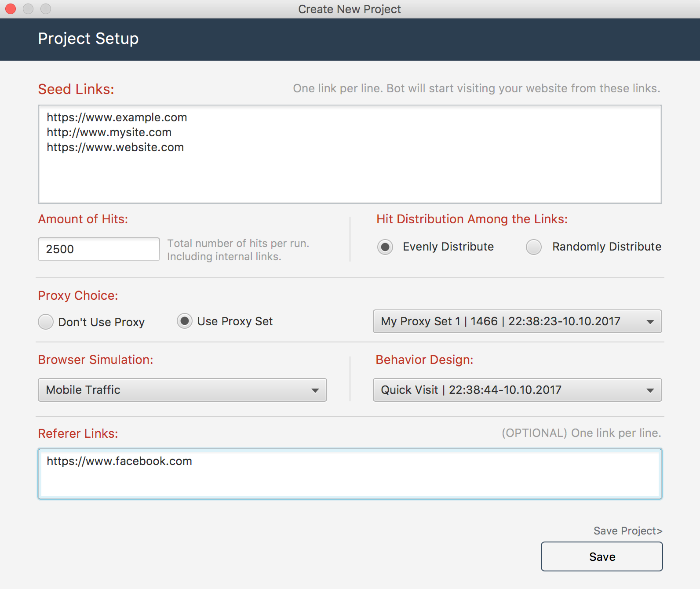This screenshot has height=589, width=700.
Task: Click the Save Project> label
Action: (627, 531)
